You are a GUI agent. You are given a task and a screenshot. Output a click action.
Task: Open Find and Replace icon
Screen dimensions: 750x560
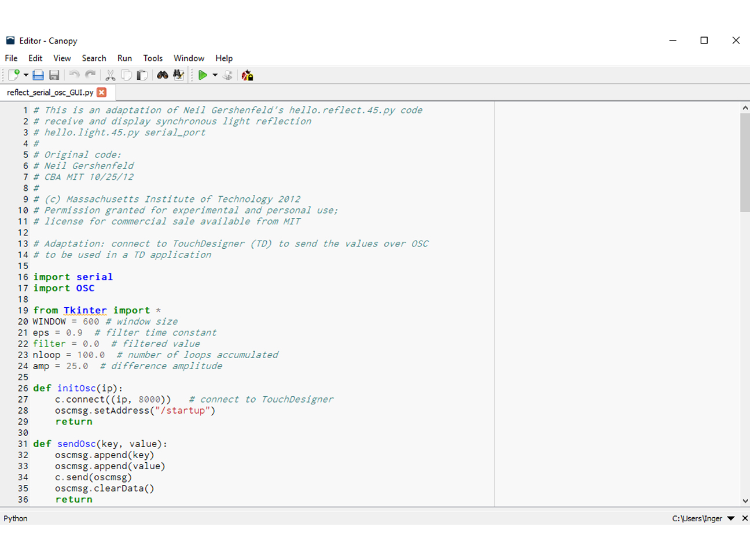click(178, 75)
